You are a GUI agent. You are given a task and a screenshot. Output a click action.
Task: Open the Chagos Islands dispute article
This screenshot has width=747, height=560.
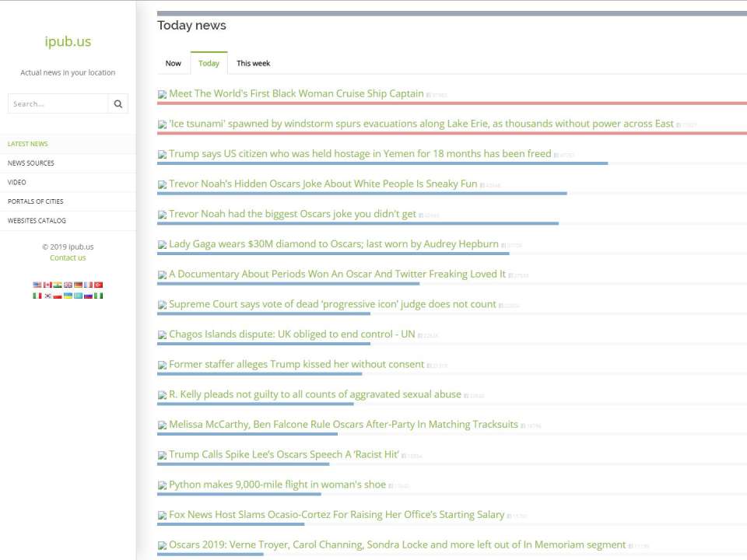click(292, 334)
